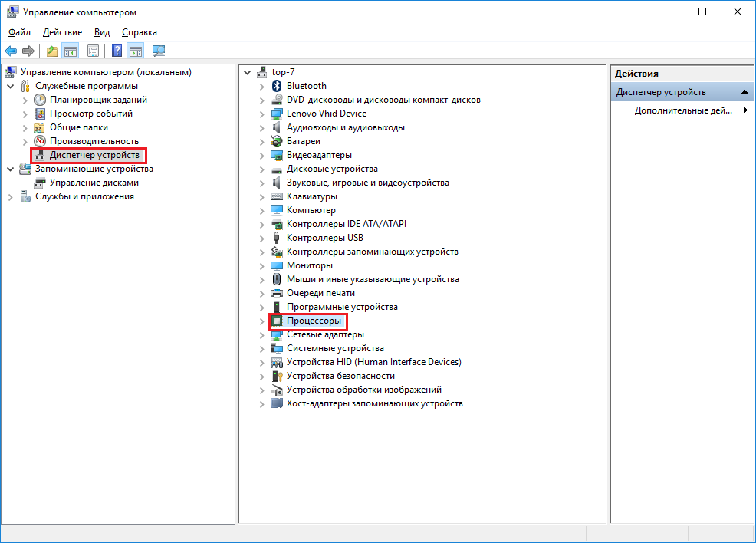Click the blue Help question mark icon
756x543 pixels.
tap(117, 51)
